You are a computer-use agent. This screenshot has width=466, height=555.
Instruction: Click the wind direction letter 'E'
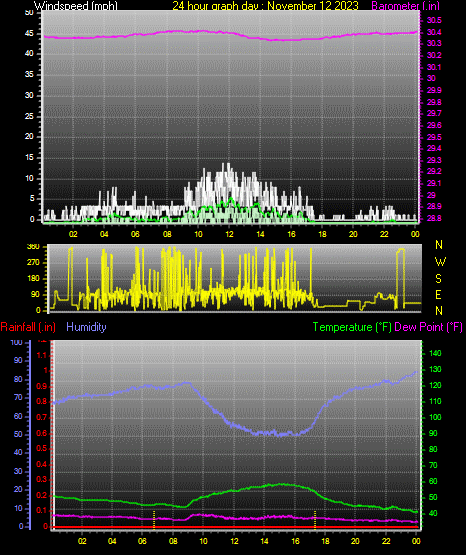[438, 295]
